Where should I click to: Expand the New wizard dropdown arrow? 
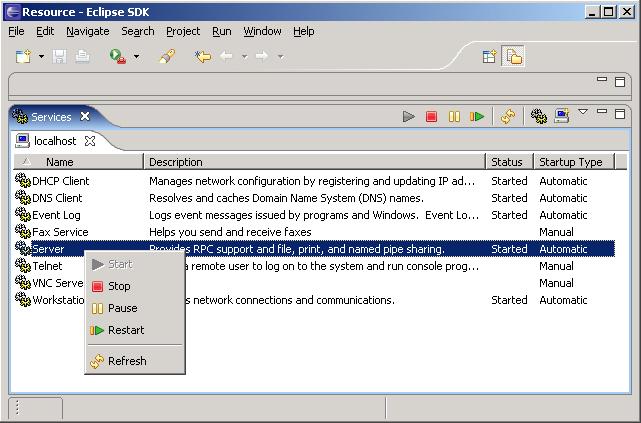[41, 57]
